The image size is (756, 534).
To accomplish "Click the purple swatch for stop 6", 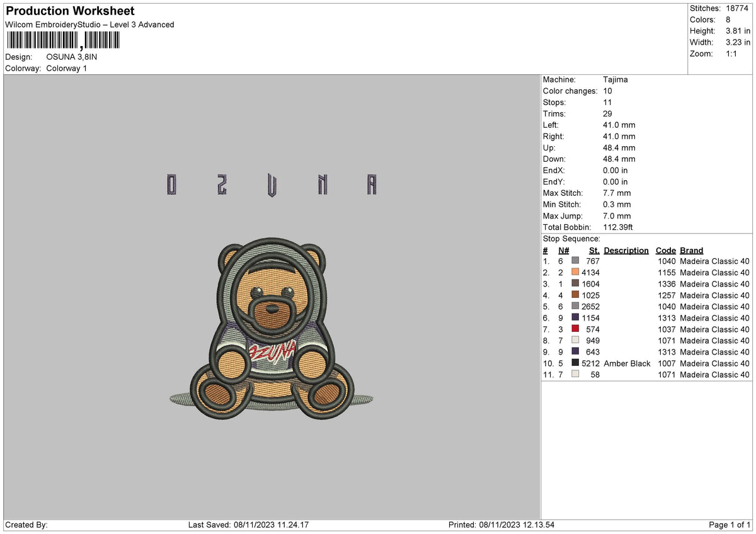I will [575, 317].
